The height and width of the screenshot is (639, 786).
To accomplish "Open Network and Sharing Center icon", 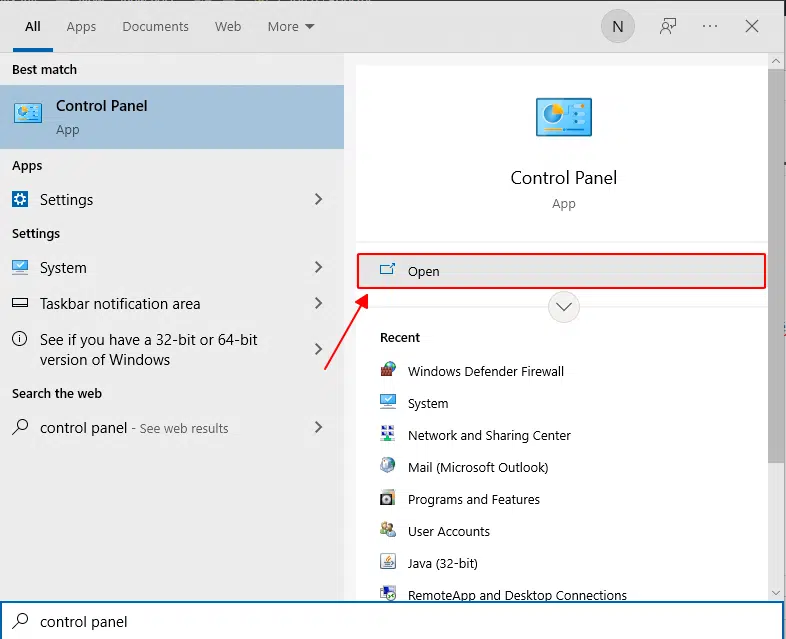I will point(388,435).
